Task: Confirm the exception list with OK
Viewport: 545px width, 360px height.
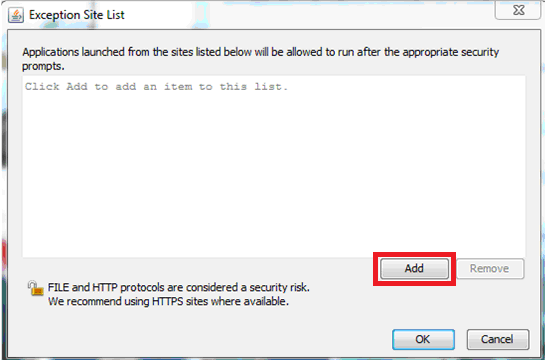Action: tap(423, 339)
